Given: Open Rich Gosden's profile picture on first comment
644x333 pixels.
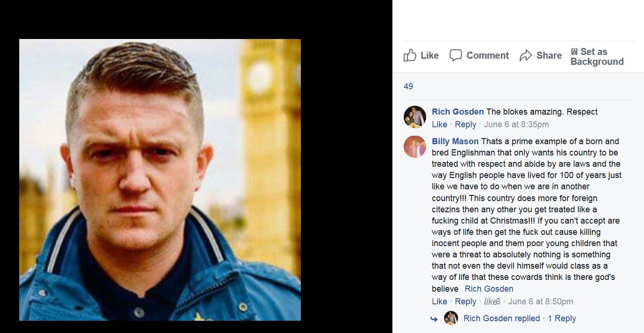Looking at the screenshot, I should click(415, 117).
